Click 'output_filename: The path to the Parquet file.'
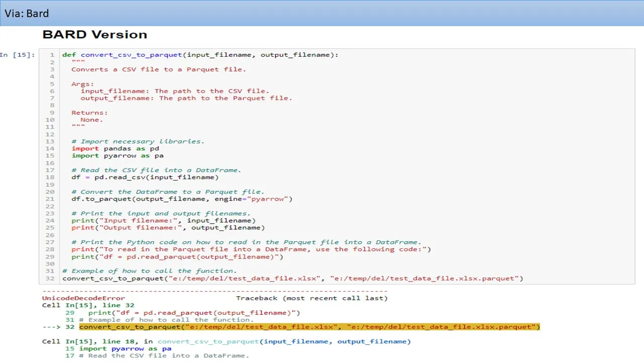This screenshot has width=644, height=362. click(x=186, y=98)
